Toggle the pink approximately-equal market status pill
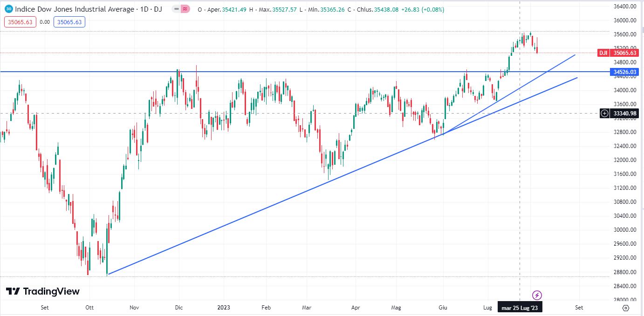Viewport: 644px width, 316px height. pyautogui.click(x=185, y=9)
